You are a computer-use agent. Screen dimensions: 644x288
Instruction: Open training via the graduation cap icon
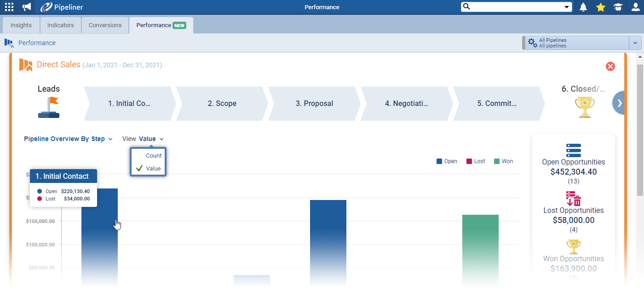[618, 7]
